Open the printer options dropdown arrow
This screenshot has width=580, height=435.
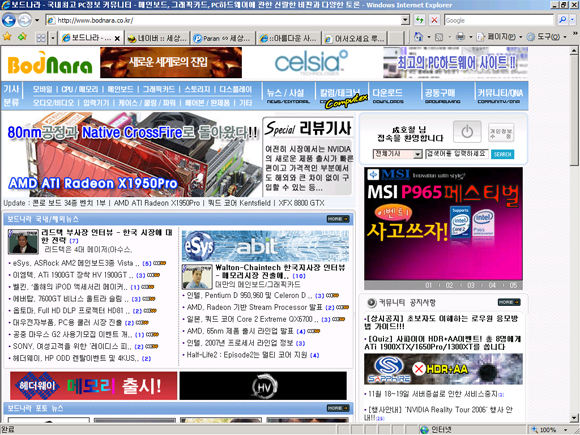click(471, 37)
